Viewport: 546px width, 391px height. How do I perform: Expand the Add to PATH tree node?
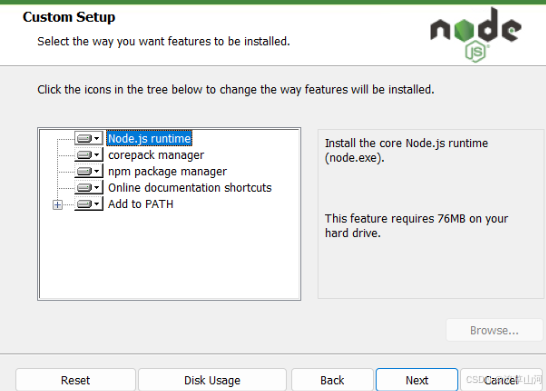[58, 205]
